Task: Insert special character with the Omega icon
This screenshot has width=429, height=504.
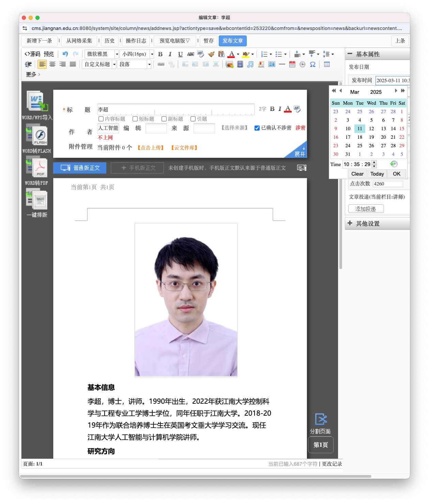Action: [312, 64]
